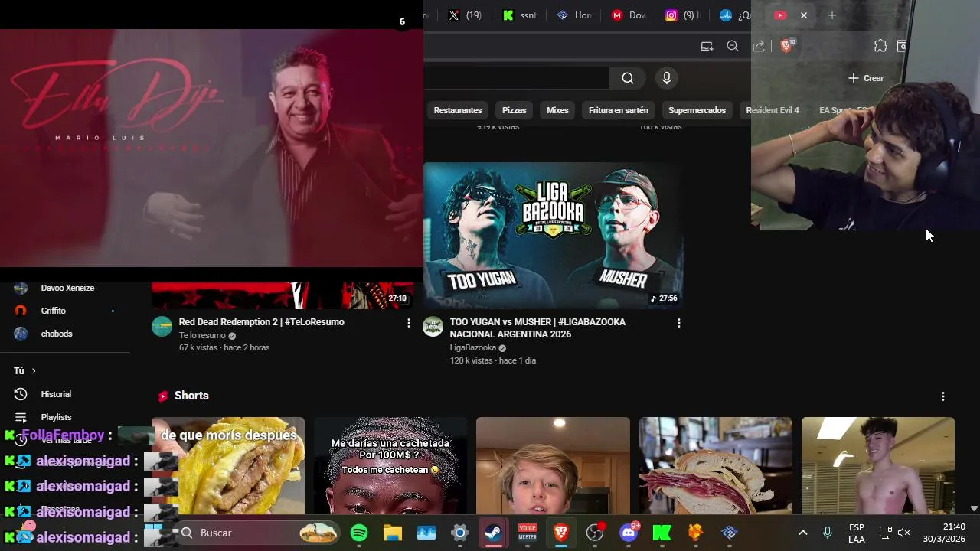
Task: Switch to the ¿Qu tab
Action: (x=736, y=15)
